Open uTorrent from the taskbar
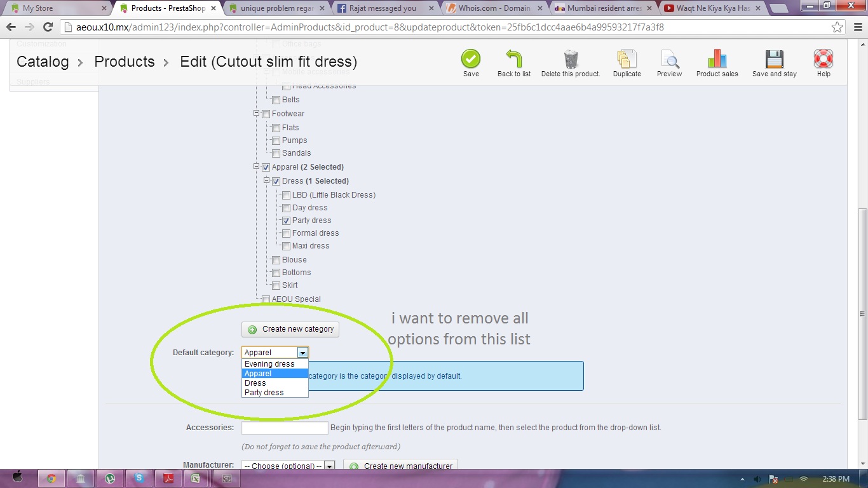 (x=110, y=478)
